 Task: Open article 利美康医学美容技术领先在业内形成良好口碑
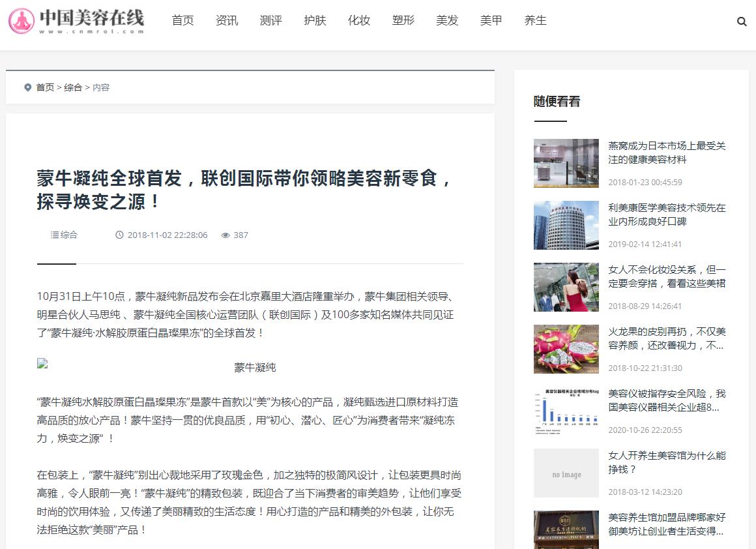pos(667,215)
